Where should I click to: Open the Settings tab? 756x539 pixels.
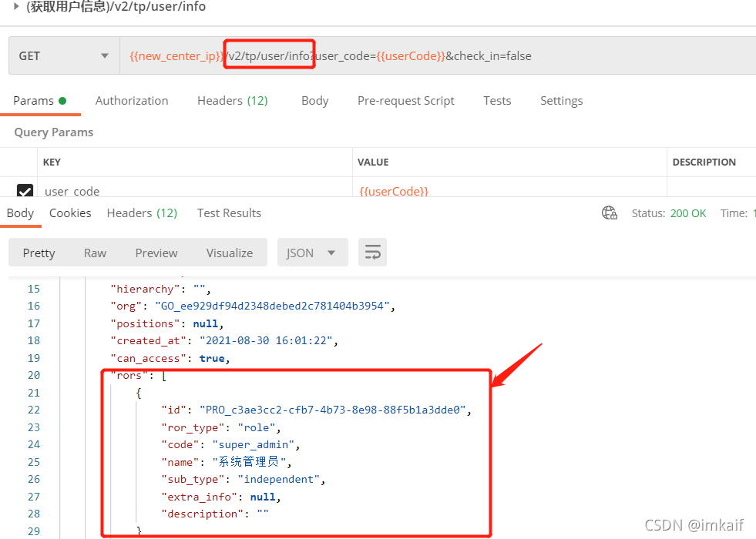[561, 101]
